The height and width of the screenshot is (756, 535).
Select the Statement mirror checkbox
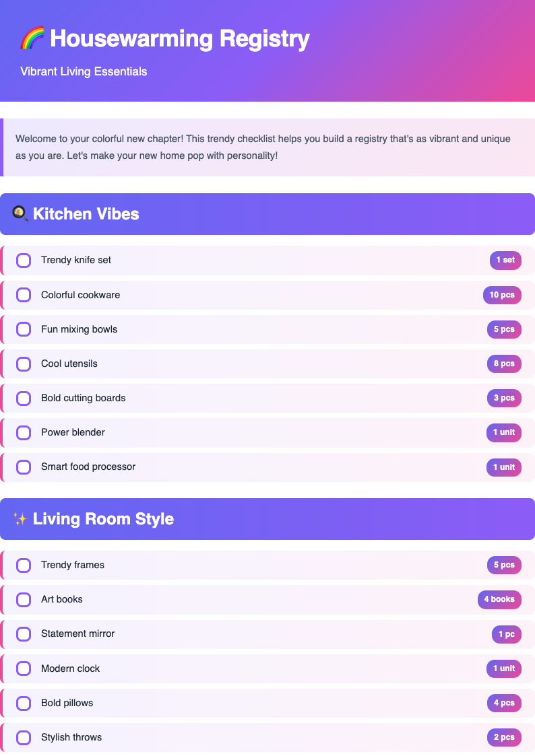pos(24,633)
